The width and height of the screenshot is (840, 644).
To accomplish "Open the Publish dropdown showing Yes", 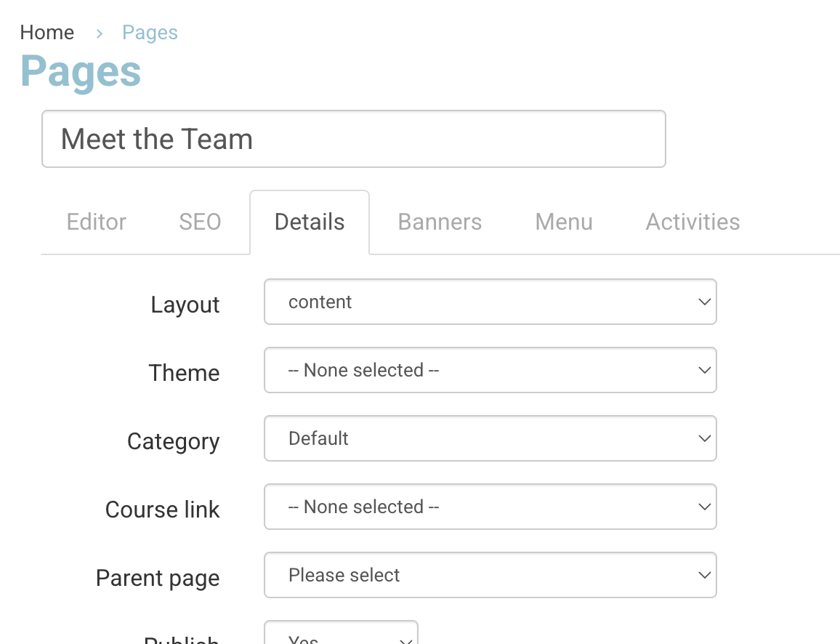I will point(341,636).
